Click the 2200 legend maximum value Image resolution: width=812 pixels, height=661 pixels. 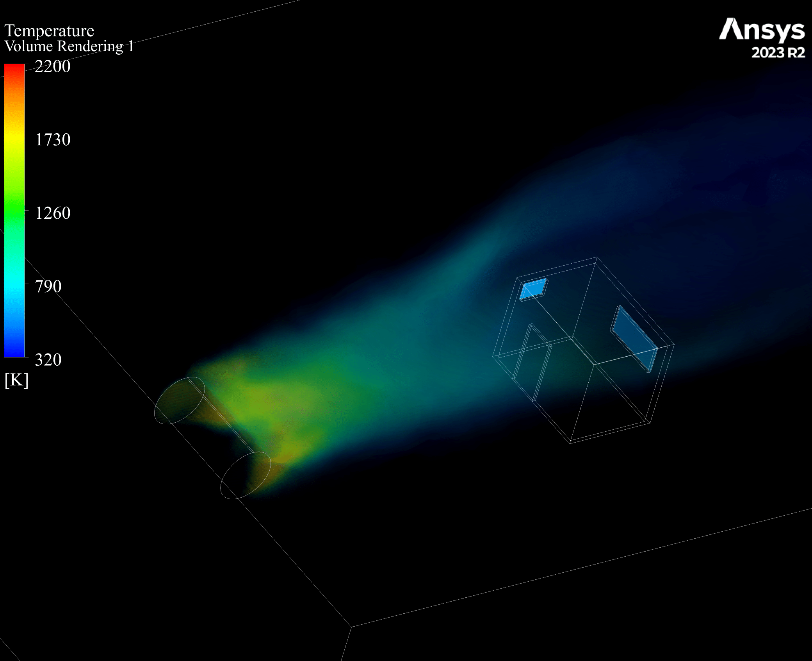point(53,66)
